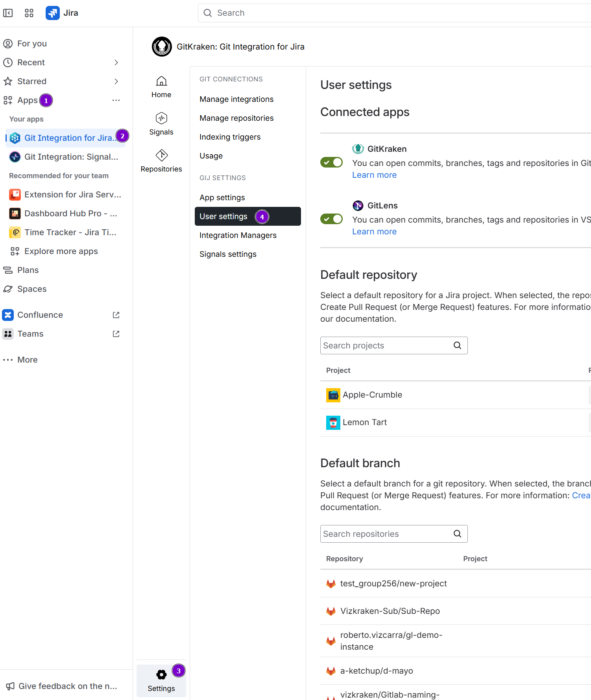Click the Lemon Tart project avatar
The height and width of the screenshot is (700, 591).
coord(333,422)
